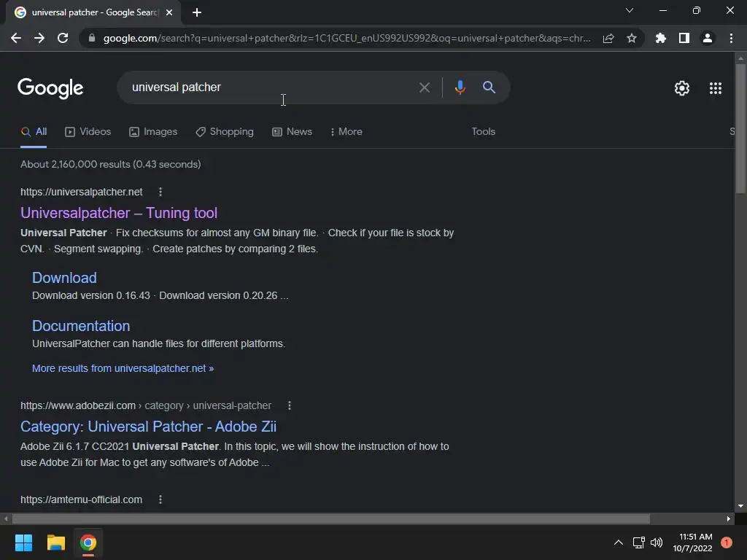Start voice search with the microphone icon
747x560 pixels.
tap(460, 87)
